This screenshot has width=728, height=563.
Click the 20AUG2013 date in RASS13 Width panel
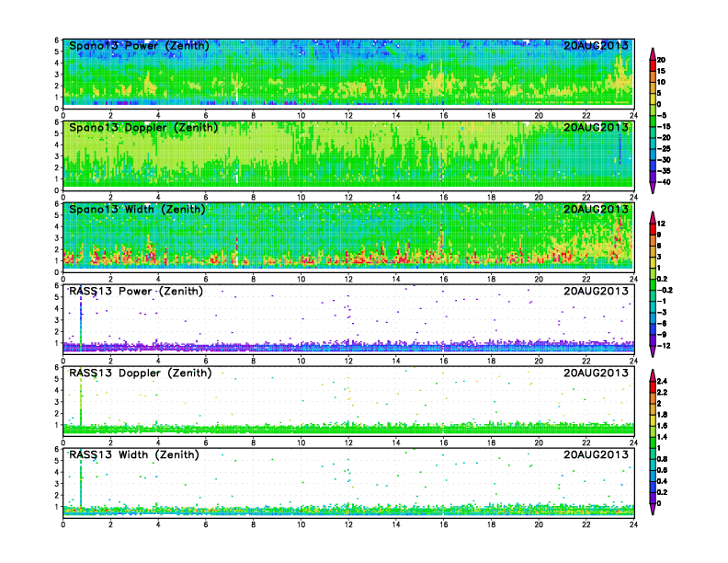[596, 454]
